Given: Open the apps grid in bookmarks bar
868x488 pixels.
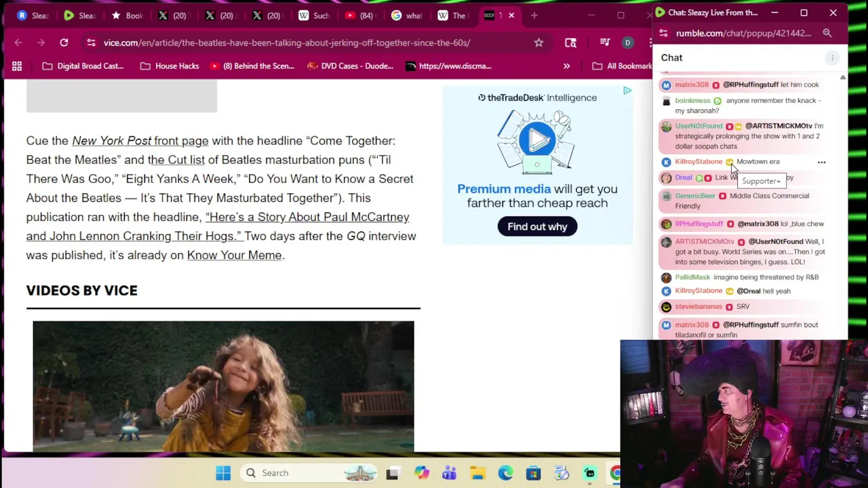Looking at the screenshot, I should coord(17,66).
